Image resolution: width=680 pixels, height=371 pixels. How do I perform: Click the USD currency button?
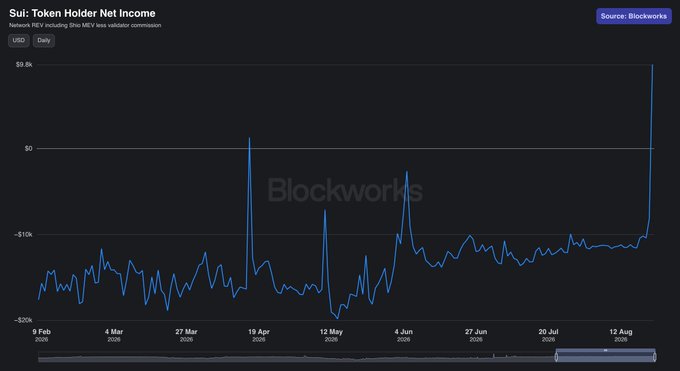point(19,40)
